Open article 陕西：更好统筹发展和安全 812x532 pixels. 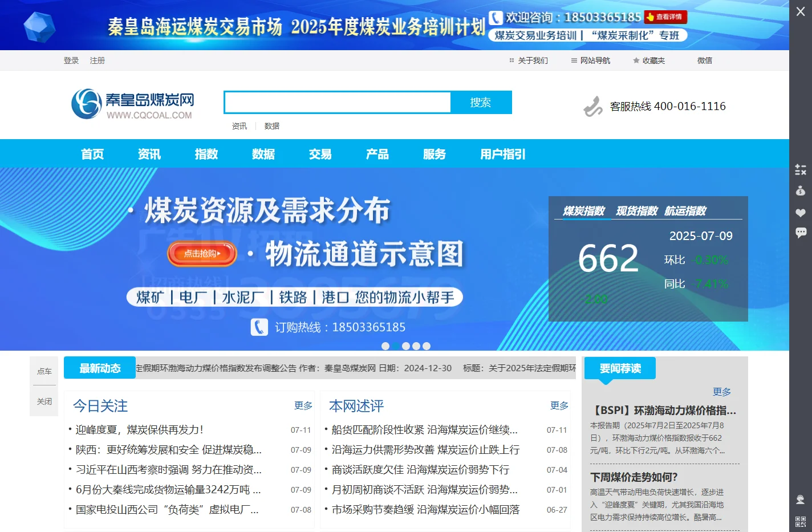[169, 450]
